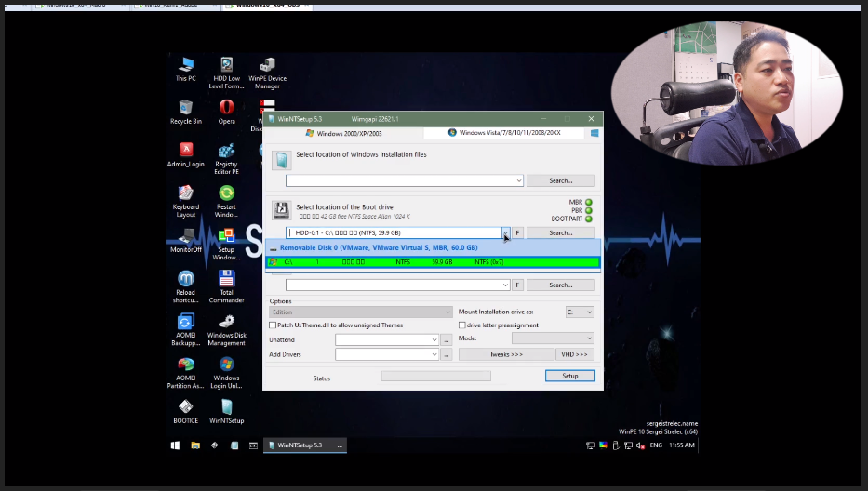This screenshot has height=491, width=868.
Task: Click Reload shortcuts desktop icon
Action: 186,286
